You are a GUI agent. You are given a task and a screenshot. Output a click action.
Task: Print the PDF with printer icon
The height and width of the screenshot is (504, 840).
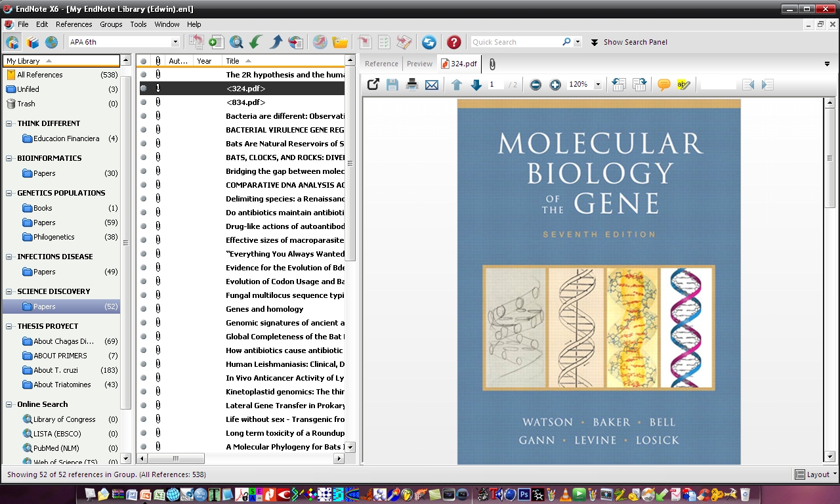click(412, 84)
